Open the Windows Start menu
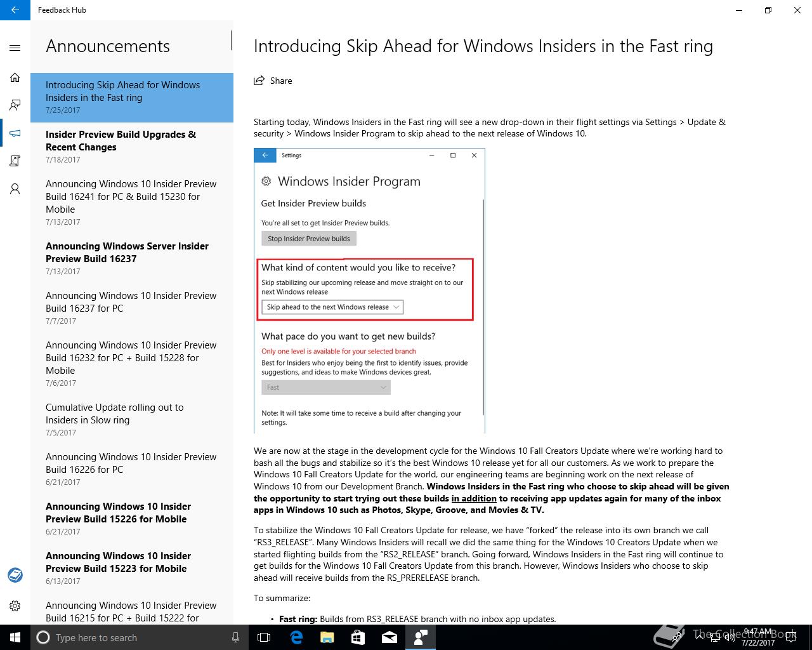This screenshot has height=650, width=812. click(15, 637)
